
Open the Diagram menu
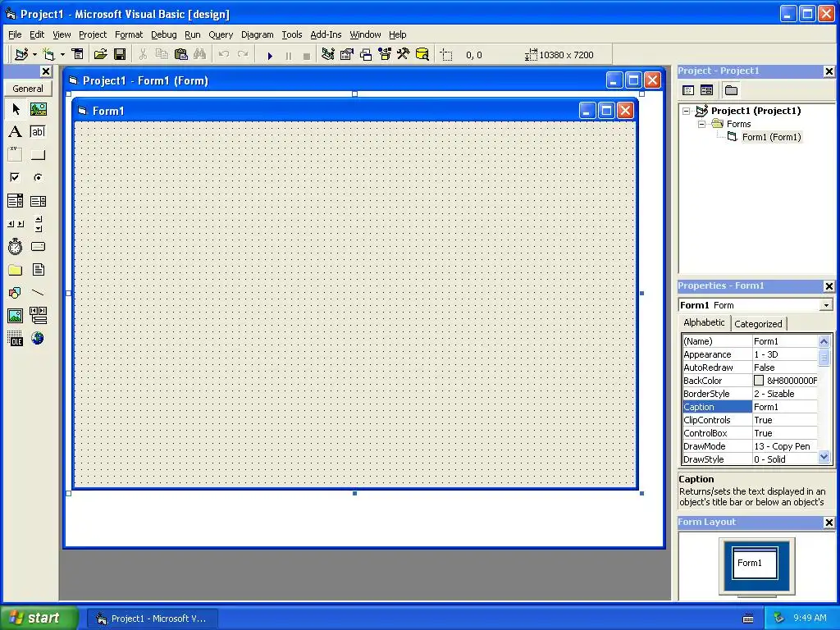click(257, 34)
